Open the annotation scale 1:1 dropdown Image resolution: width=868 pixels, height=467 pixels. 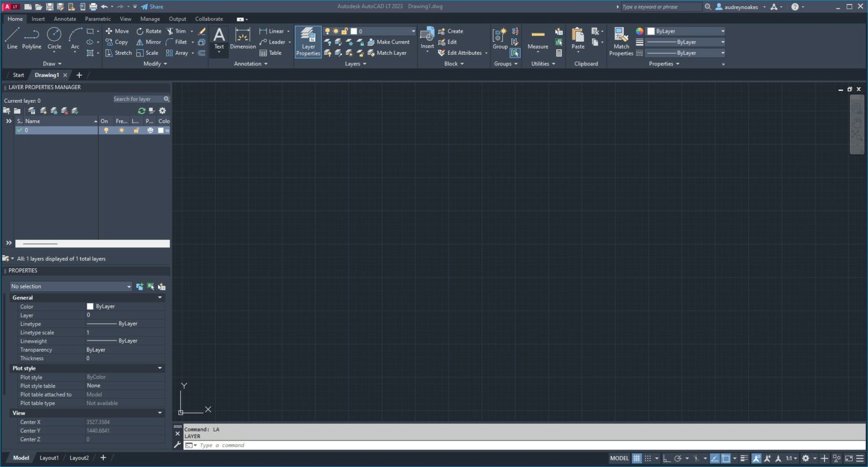789,458
